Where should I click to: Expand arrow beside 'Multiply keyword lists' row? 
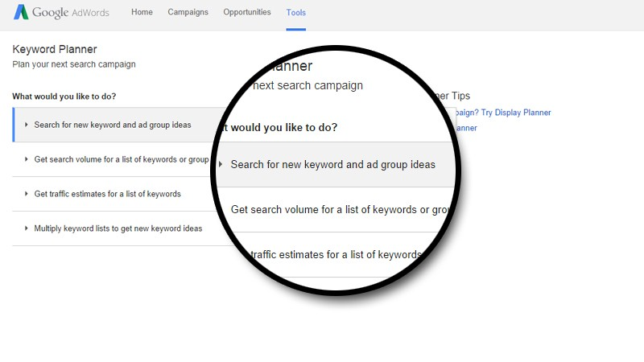pyautogui.click(x=27, y=228)
